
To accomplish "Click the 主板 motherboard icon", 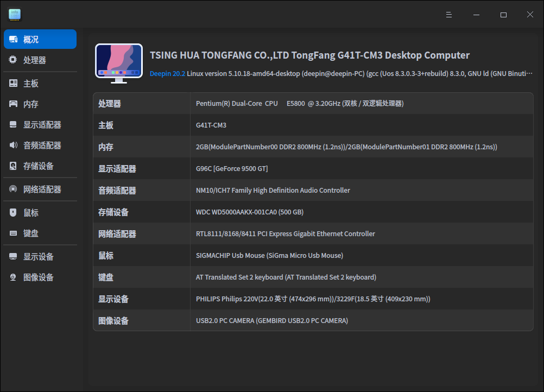I will [x=13, y=83].
